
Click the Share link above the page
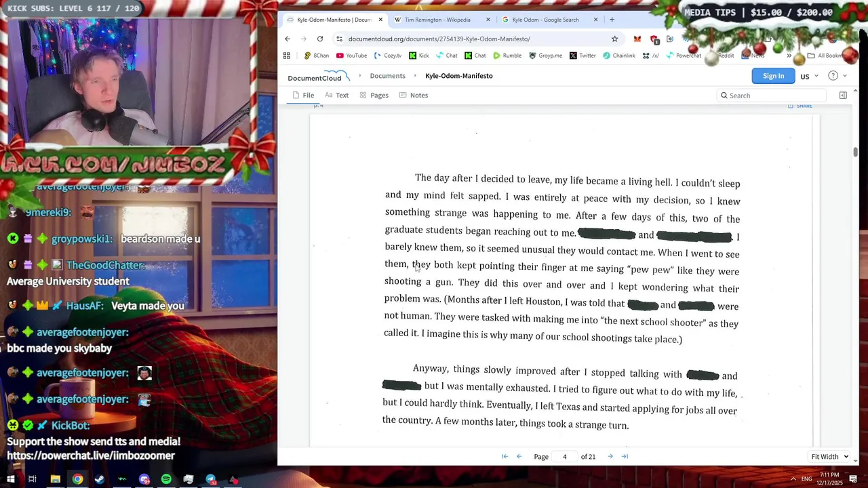[800, 106]
